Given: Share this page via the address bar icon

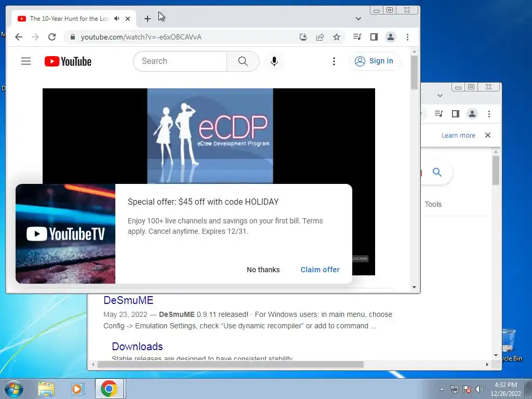Looking at the screenshot, I should coord(320,37).
